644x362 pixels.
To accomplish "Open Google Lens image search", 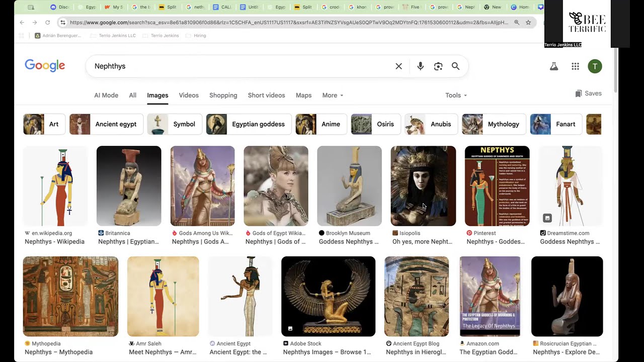I will [438, 66].
